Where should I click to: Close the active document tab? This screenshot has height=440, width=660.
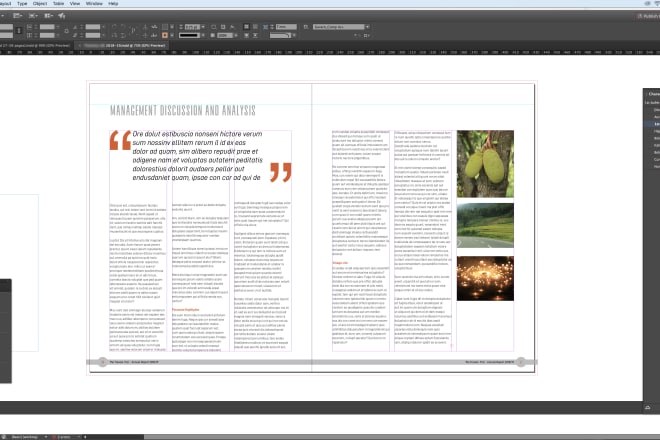[x=80, y=45]
